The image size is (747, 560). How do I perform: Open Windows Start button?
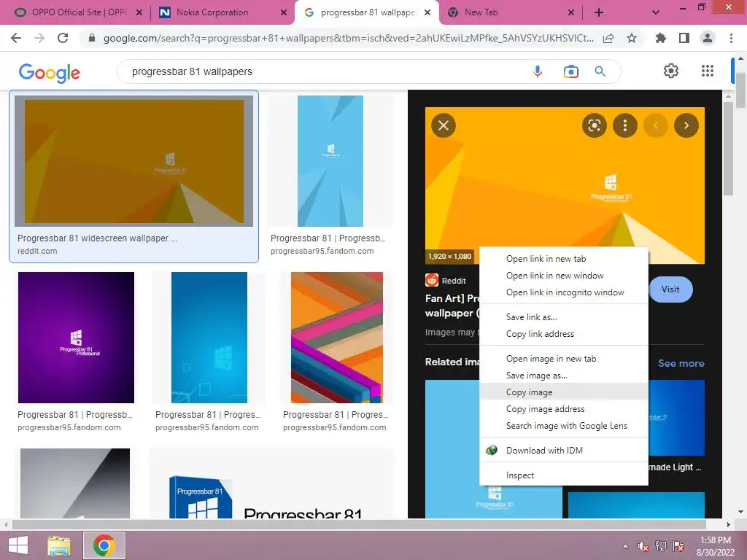click(x=18, y=545)
